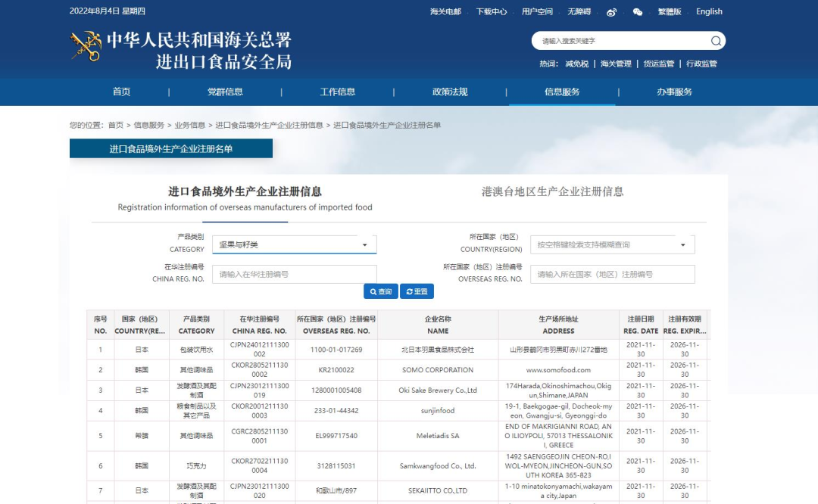
Task: Open the 政策法规 navigation menu
Action: point(450,92)
